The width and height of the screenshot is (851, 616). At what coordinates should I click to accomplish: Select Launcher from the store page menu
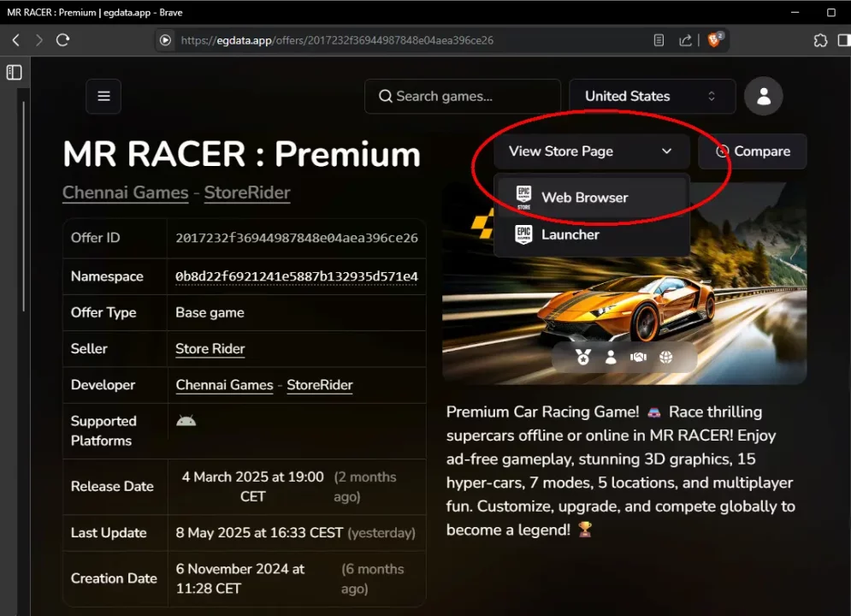pos(570,234)
